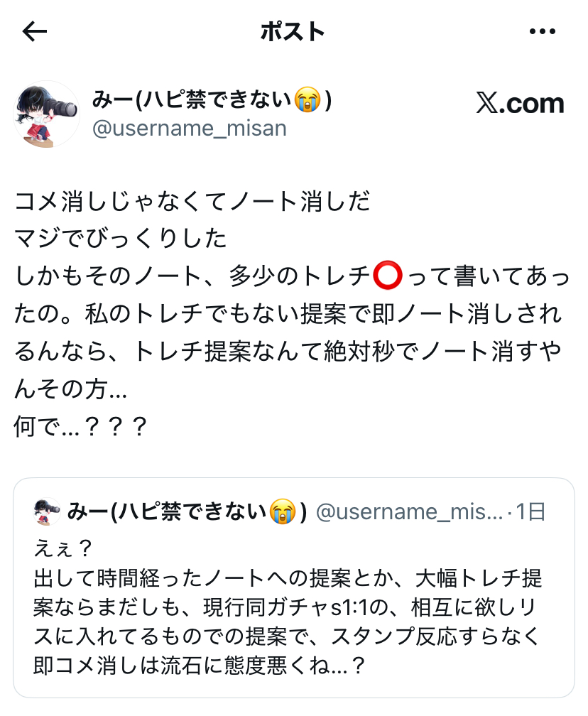Click quoted text ending 態度悪くね...？
Viewport: 588px width, 716px height.
click(200, 666)
